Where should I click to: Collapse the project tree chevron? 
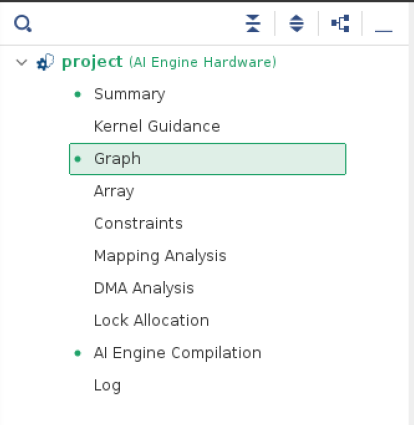(22, 62)
